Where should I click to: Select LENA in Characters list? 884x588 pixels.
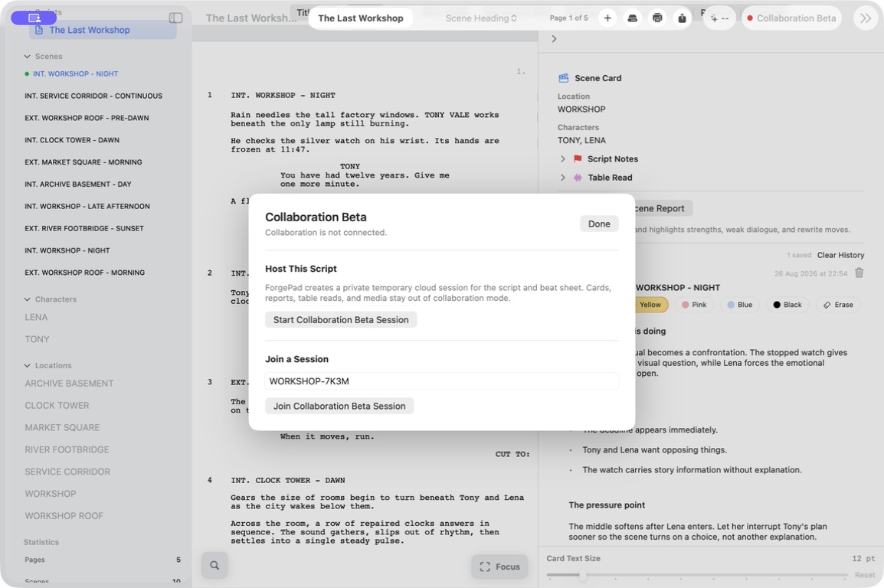pos(36,317)
